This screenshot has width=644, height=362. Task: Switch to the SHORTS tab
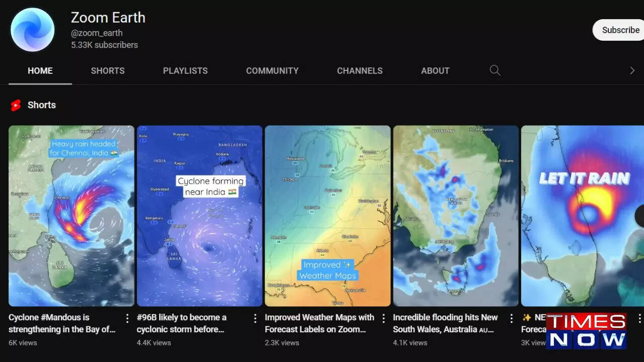pyautogui.click(x=108, y=71)
